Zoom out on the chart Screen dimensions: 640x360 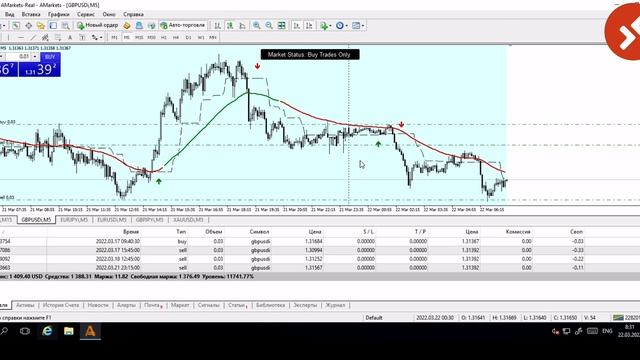pos(269,25)
